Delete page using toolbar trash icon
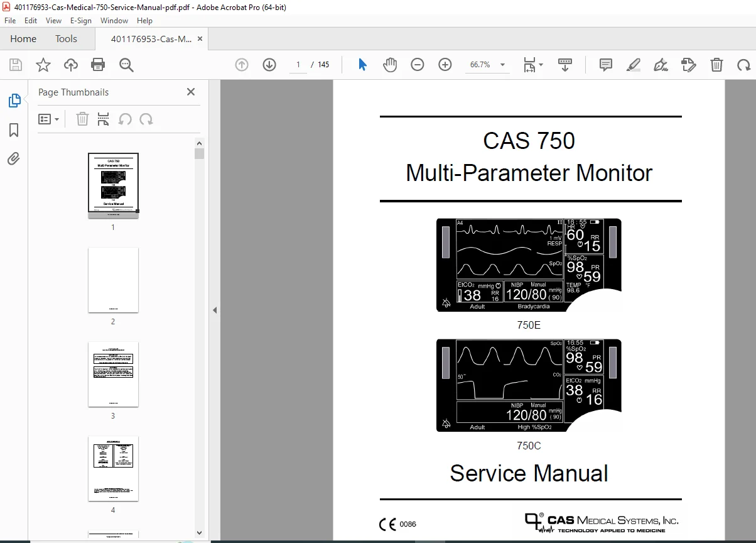Viewport: 756px width, 543px height. pos(716,65)
